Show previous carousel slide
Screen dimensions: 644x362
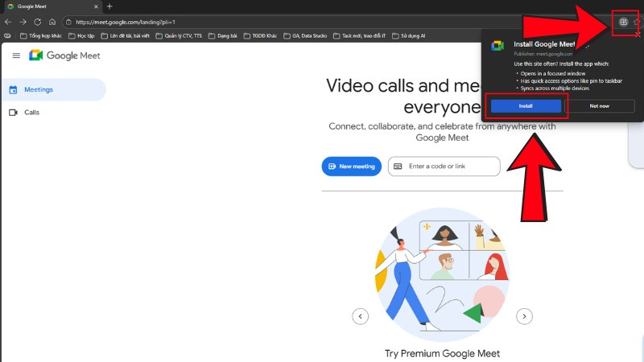pos(361,316)
